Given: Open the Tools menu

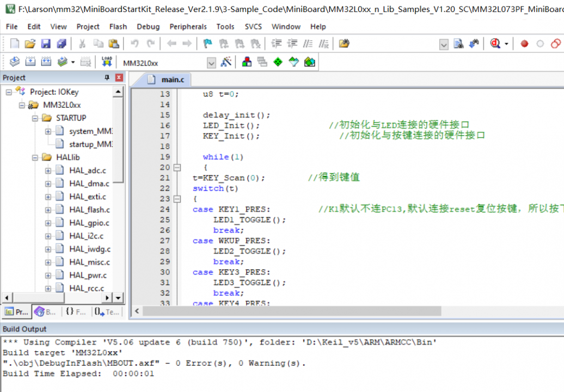Looking at the screenshot, I should pos(225,27).
